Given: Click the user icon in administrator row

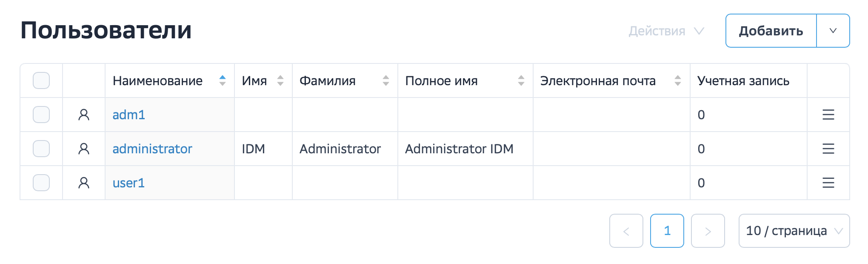Looking at the screenshot, I should point(83,149).
